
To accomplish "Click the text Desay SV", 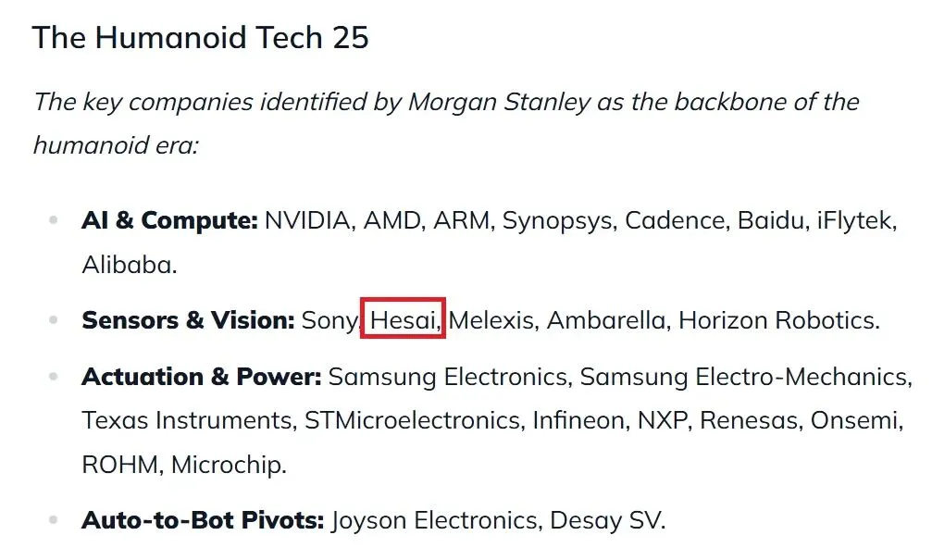I will [x=606, y=520].
